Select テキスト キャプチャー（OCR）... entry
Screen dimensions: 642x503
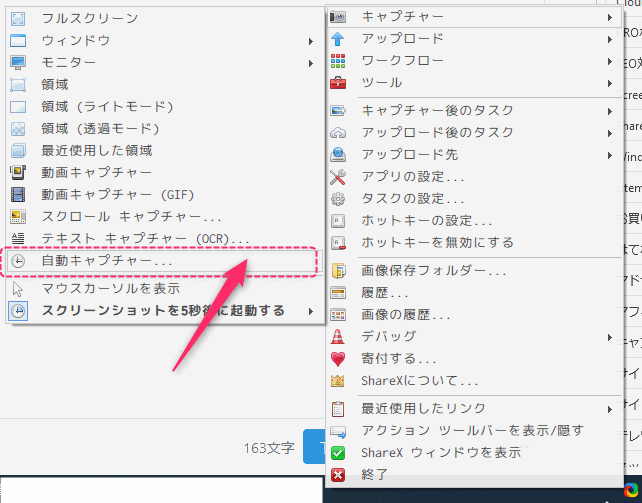coord(165,239)
